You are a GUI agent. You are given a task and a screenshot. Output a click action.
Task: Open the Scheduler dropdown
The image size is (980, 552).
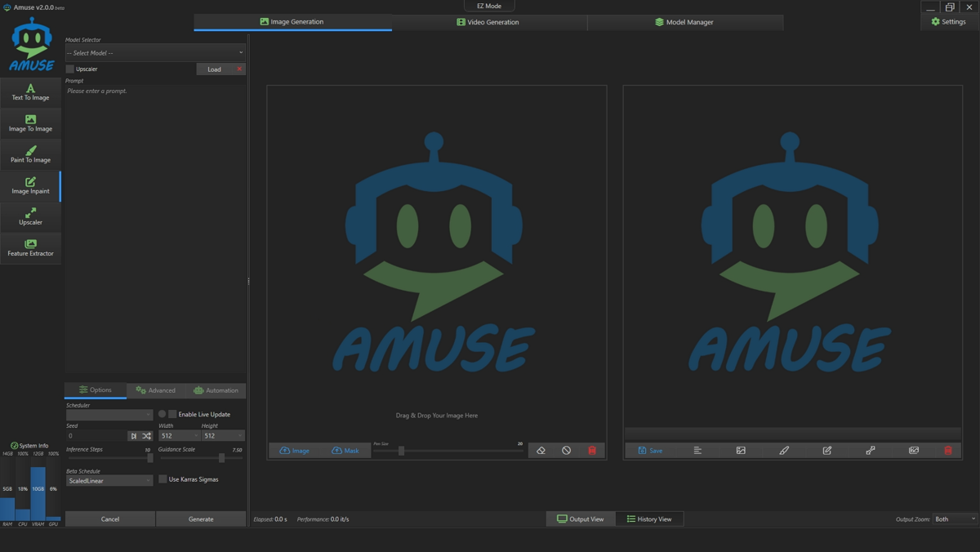pyautogui.click(x=109, y=414)
